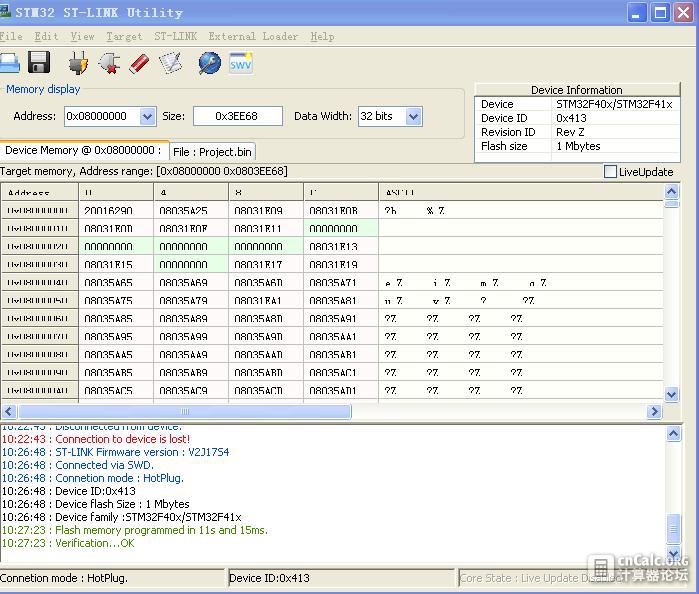The width and height of the screenshot is (699, 594).
Task: Switch to File : Project.bin tab
Action: [212, 152]
